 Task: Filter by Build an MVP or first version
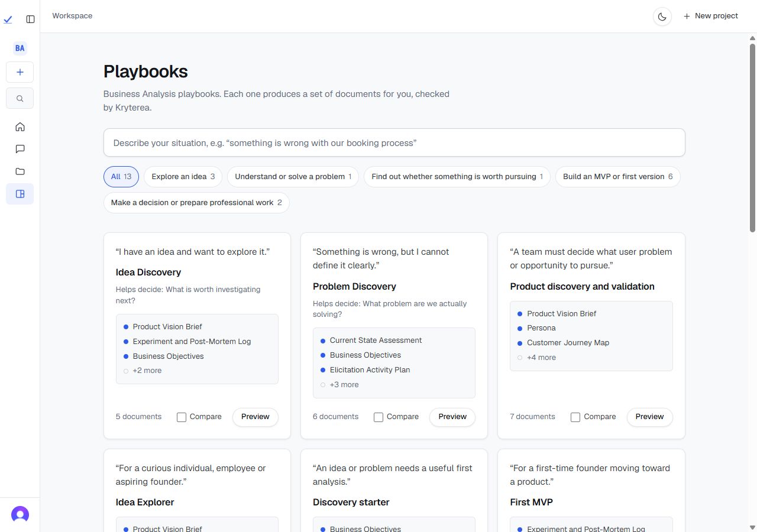click(618, 177)
